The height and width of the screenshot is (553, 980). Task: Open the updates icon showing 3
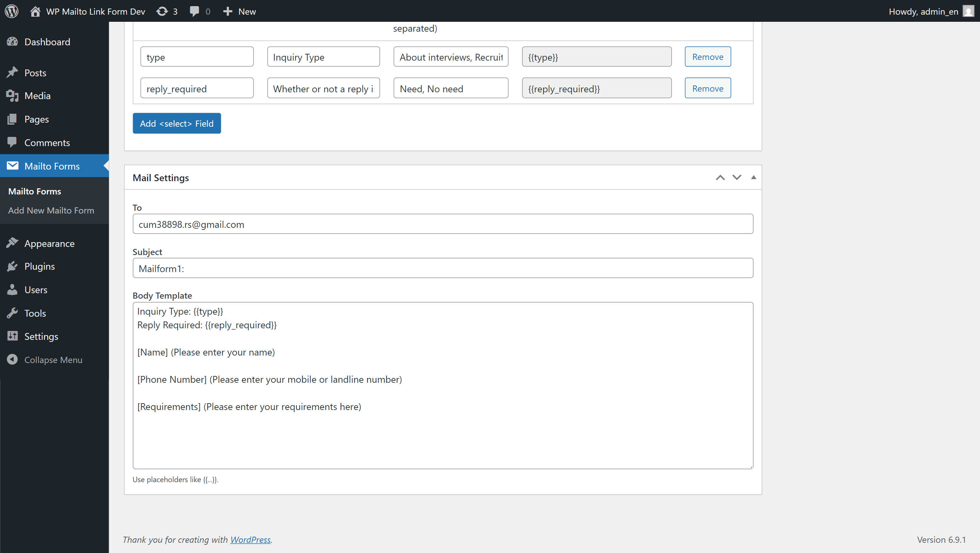[x=162, y=11]
